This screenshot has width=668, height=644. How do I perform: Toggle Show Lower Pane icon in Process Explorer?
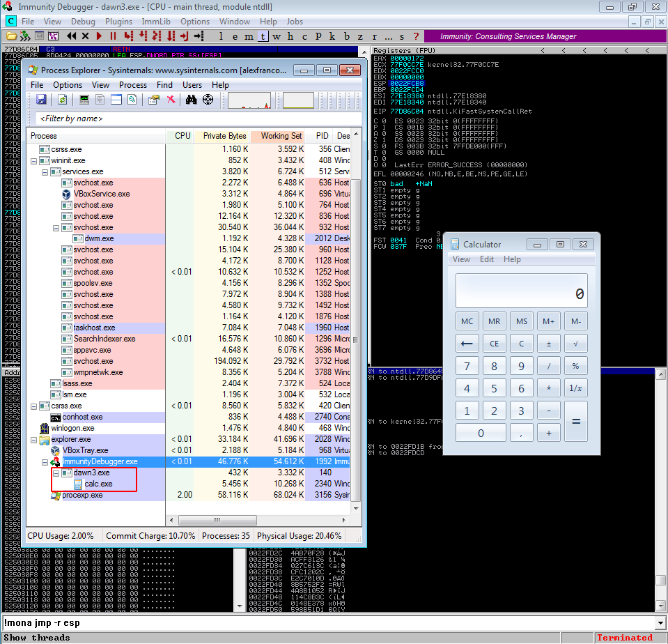click(x=116, y=100)
